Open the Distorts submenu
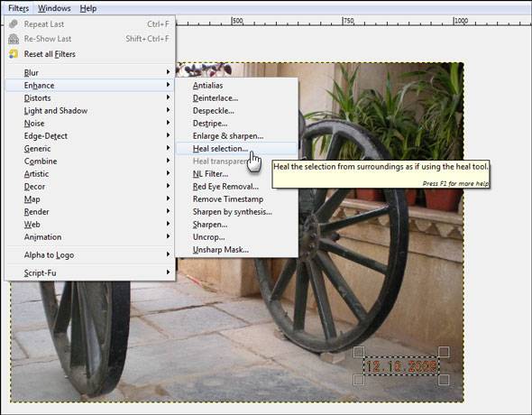Viewport: 532px width, 415px height. 89,98
